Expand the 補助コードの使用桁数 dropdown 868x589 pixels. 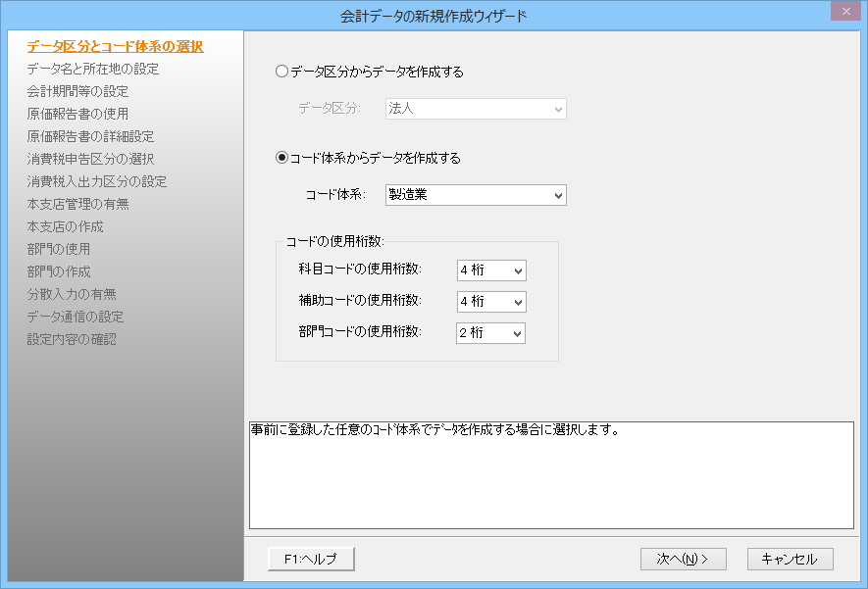point(491,302)
